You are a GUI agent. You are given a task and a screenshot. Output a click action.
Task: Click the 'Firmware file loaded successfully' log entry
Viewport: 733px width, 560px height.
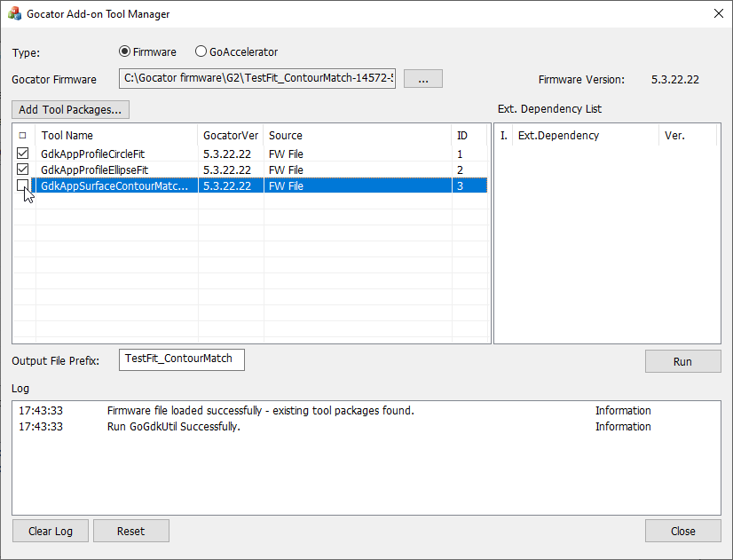point(260,410)
